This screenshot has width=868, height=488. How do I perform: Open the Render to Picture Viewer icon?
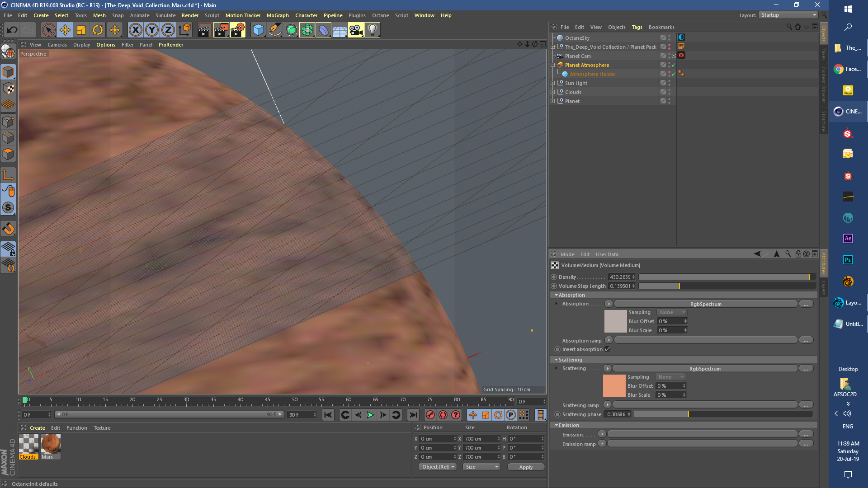pyautogui.click(x=221, y=30)
